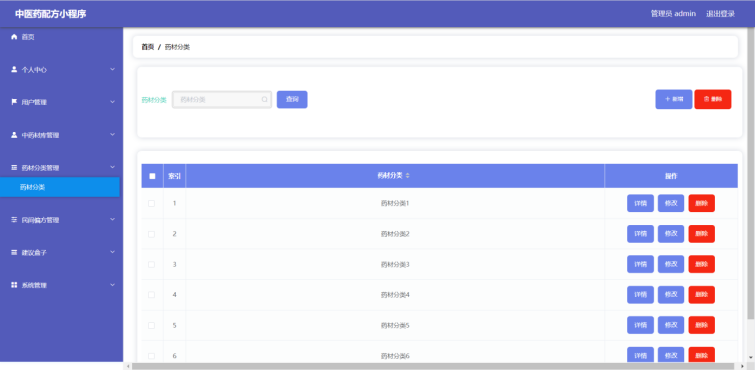Collapse the 药材分类管理 menu chevron

[x=113, y=167]
